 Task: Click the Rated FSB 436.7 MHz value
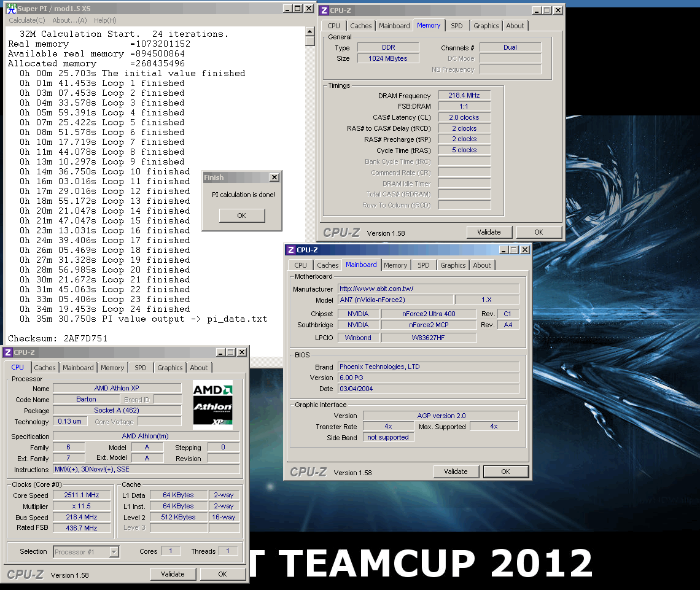click(82, 528)
